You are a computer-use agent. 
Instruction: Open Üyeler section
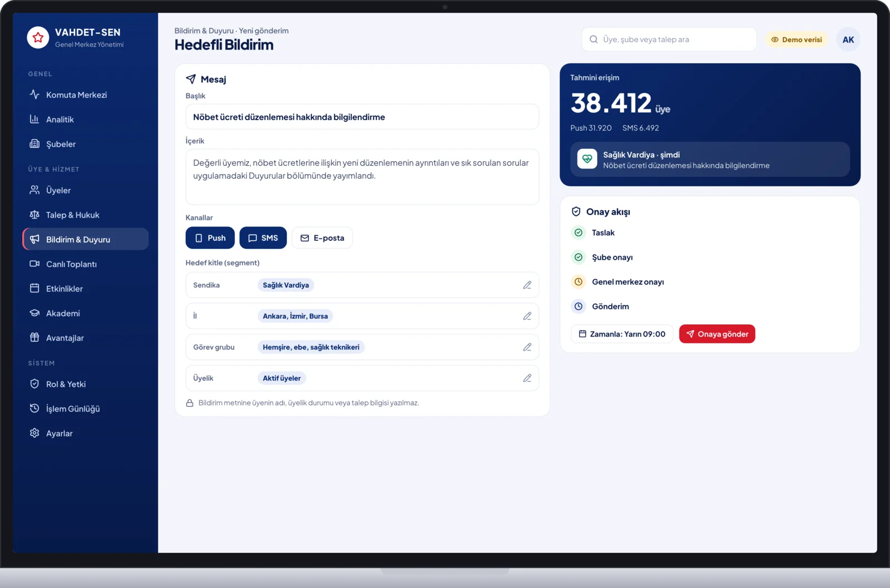pyautogui.click(x=85, y=190)
